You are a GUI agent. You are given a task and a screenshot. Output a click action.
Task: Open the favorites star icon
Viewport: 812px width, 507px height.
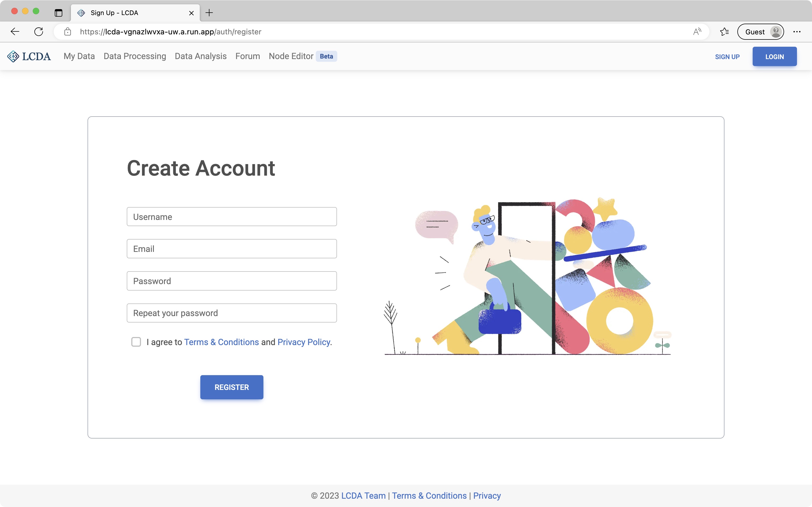(724, 31)
